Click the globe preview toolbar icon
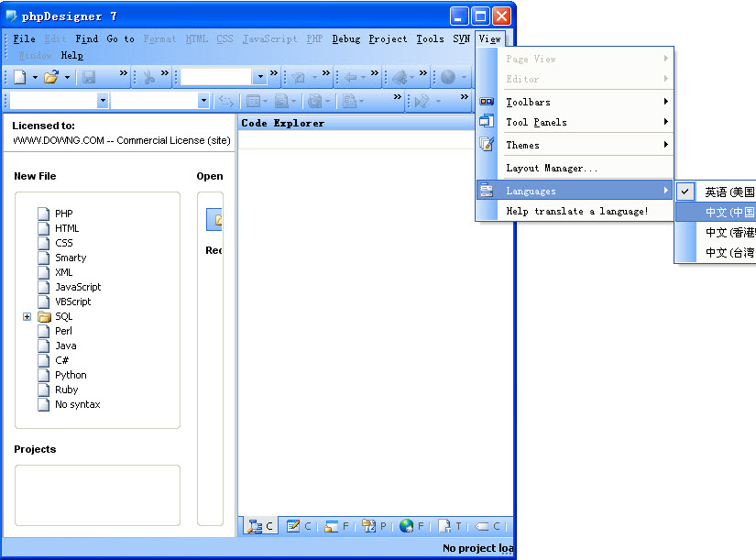Image resolution: width=756 pixels, height=560 pixels. tap(448, 77)
